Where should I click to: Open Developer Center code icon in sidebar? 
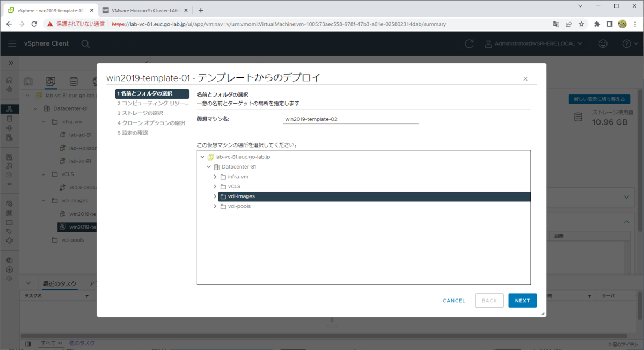(9, 184)
